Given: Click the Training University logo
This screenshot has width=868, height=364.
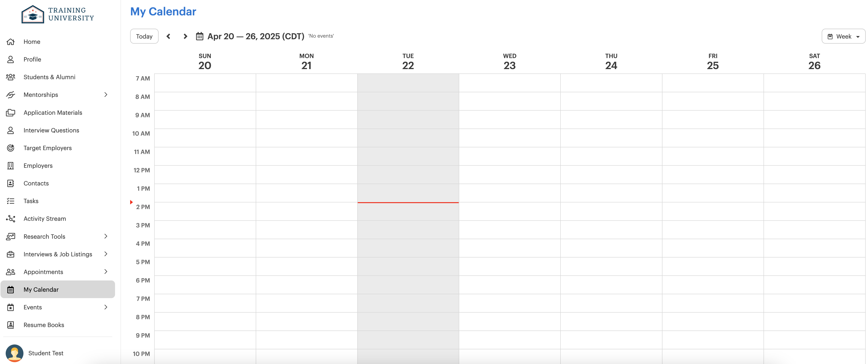Looking at the screenshot, I should point(58,14).
